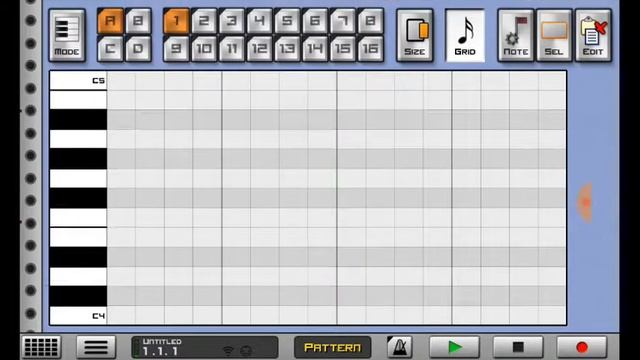Select pattern slot 1
The width and height of the screenshot is (640, 360).
point(176,21)
